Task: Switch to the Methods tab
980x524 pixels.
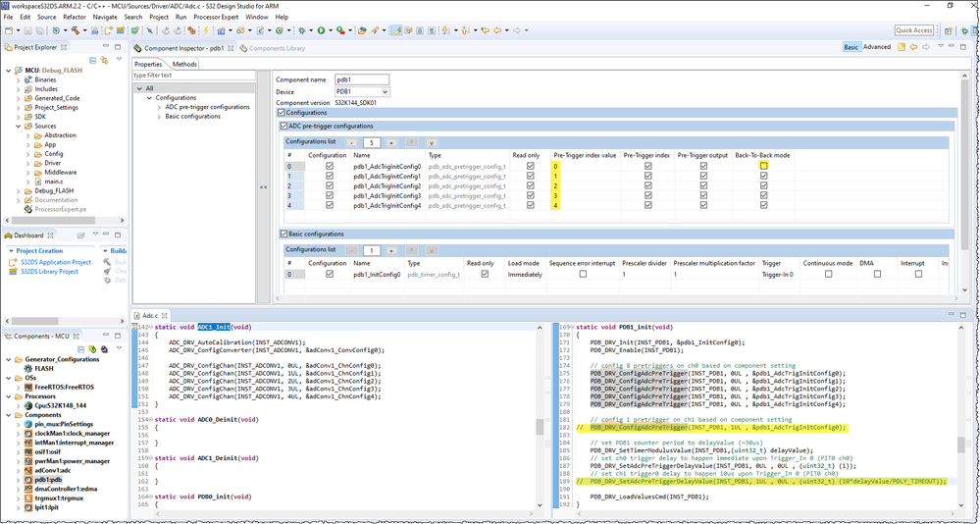Action: tap(184, 64)
